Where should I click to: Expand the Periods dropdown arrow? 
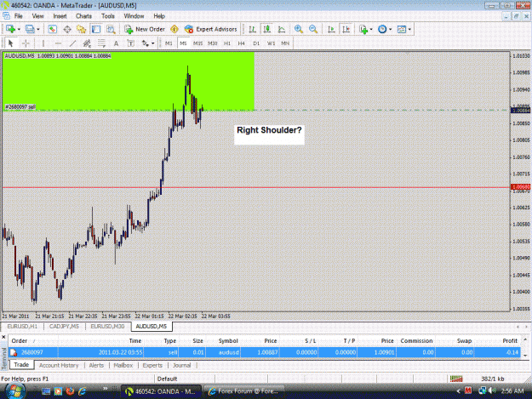coord(390,30)
